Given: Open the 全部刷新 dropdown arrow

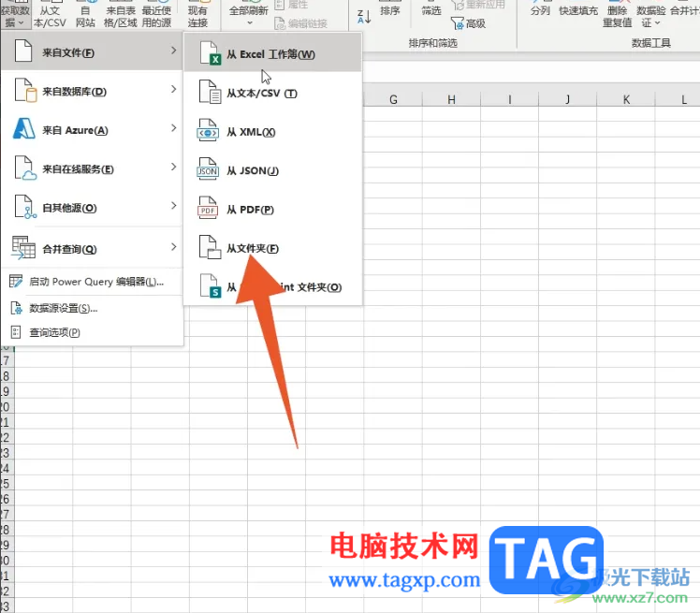Looking at the screenshot, I should click(x=249, y=22).
